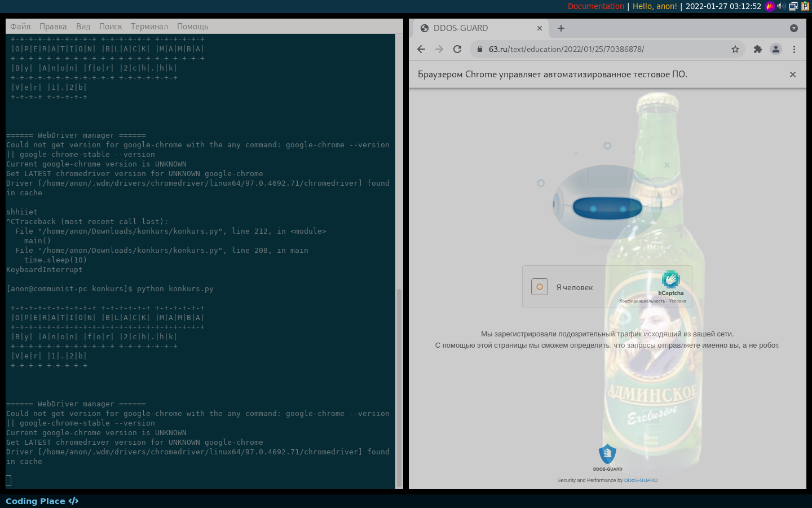Open the terminal Терминал menu

point(149,27)
